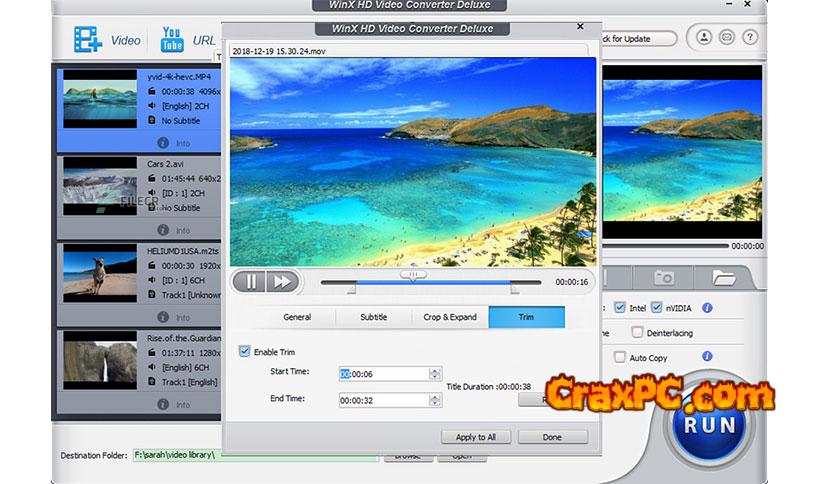Switch to the Subtitle tab

(x=373, y=317)
